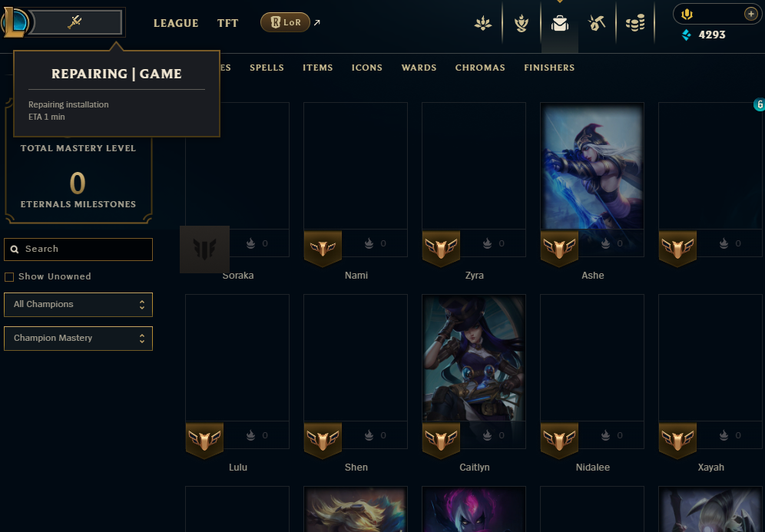Open the Profile lotus icon
765x532 pixels.
483,23
